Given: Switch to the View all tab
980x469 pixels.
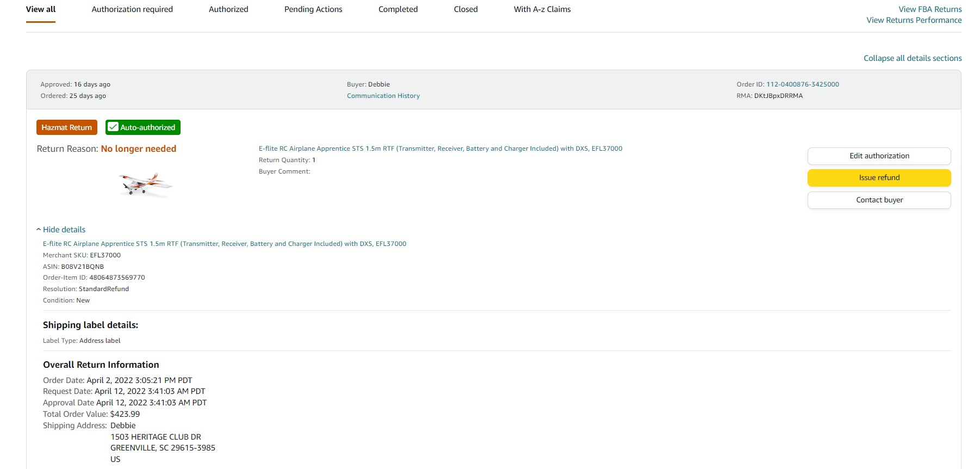Looking at the screenshot, I should (x=41, y=9).
